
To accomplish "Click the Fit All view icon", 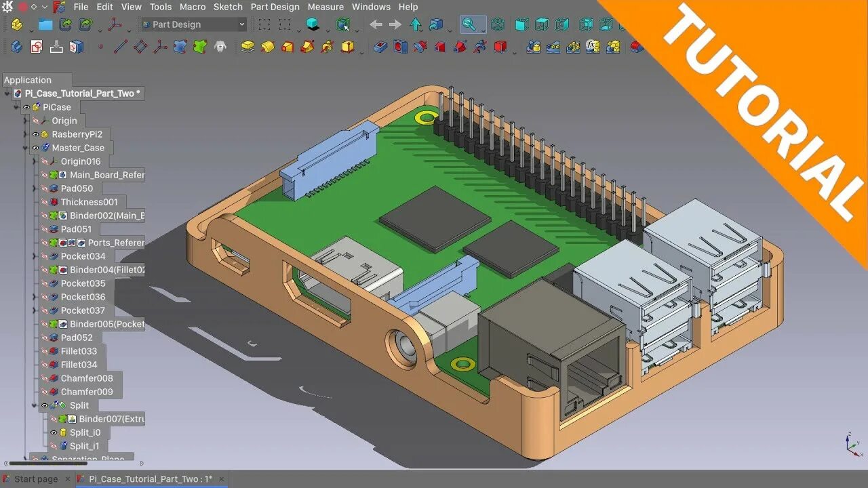I will [469, 24].
